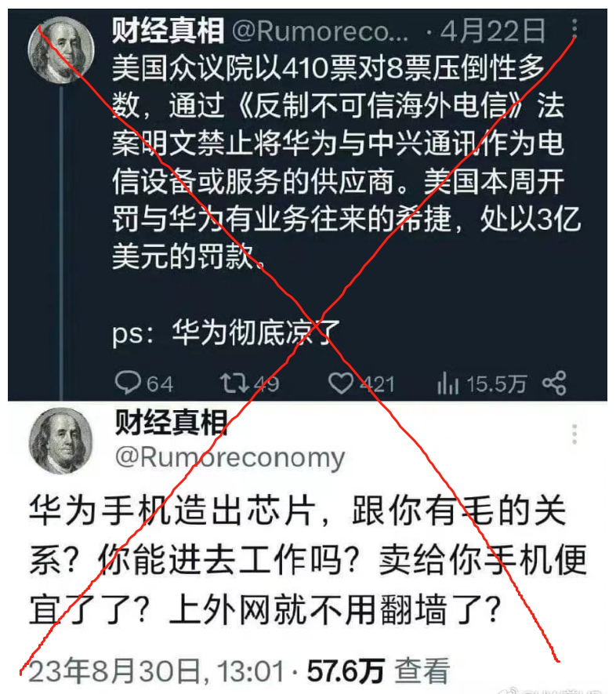Image resolution: width=616 pixels, height=694 pixels.
Task: Open more options on bottom tweet
Action: coord(574,434)
